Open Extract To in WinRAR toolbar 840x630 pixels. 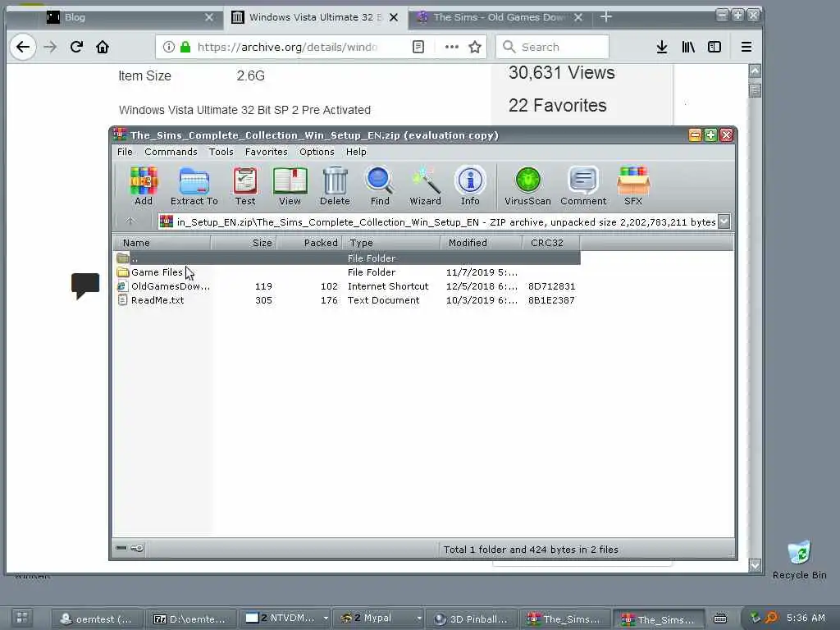coord(194,186)
